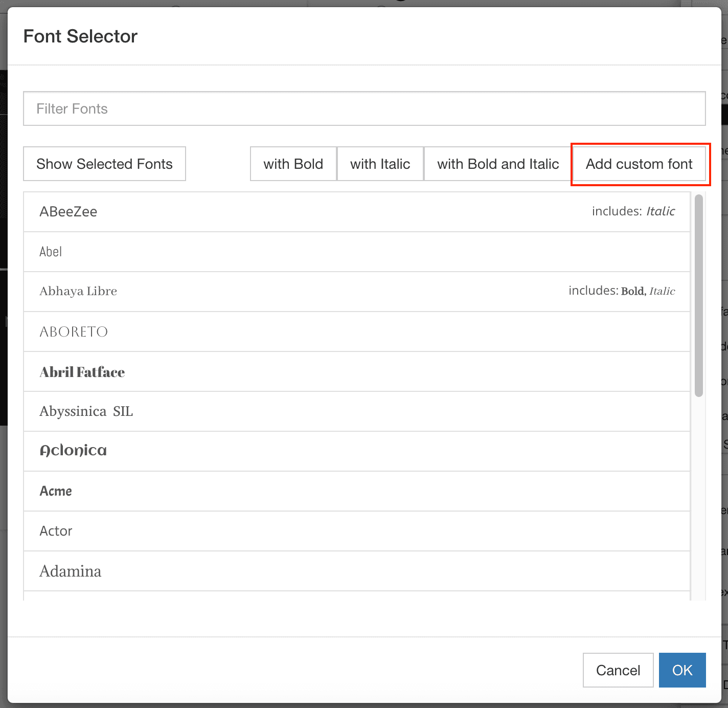Enable the with Bold and Italic filter
The width and height of the screenshot is (728, 708).
point(497,164)
